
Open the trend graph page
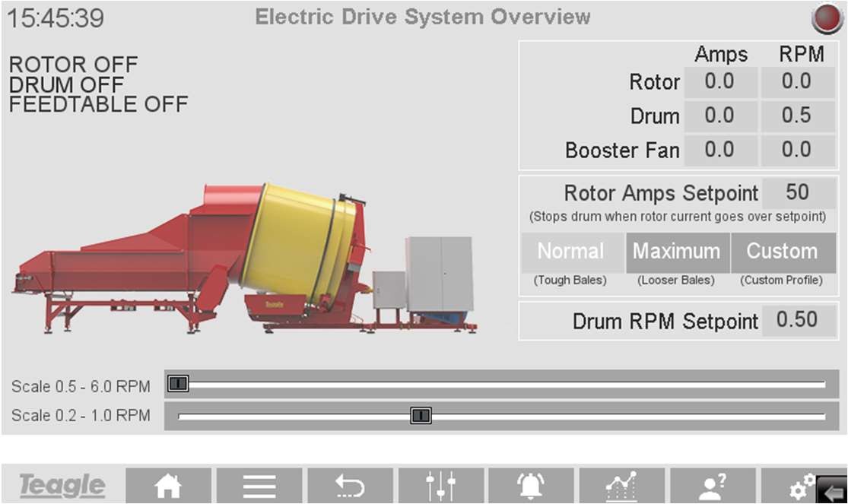[620, 486]
